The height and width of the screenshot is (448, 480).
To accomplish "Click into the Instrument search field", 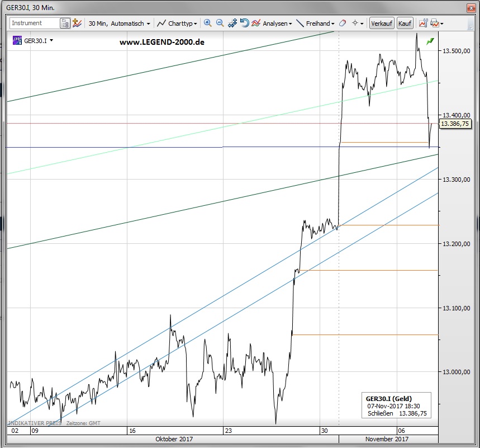I will [35, 23].
